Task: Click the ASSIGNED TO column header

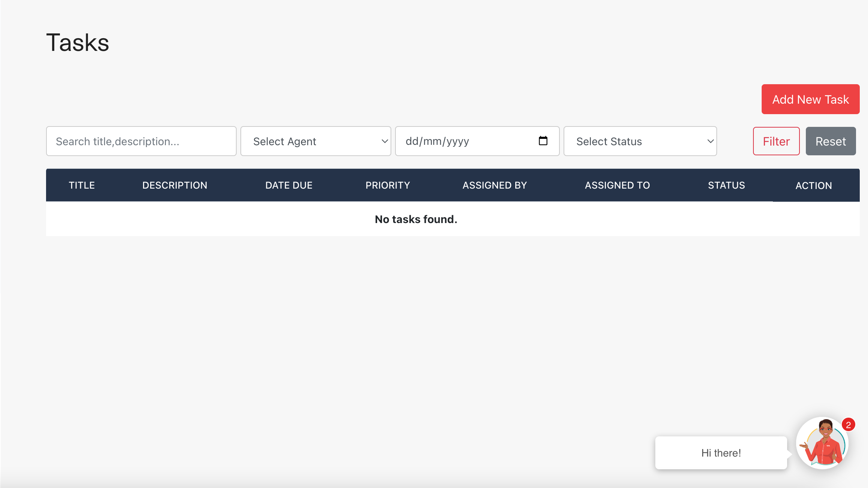Action: pyautogui.click(x=617, y=185)
